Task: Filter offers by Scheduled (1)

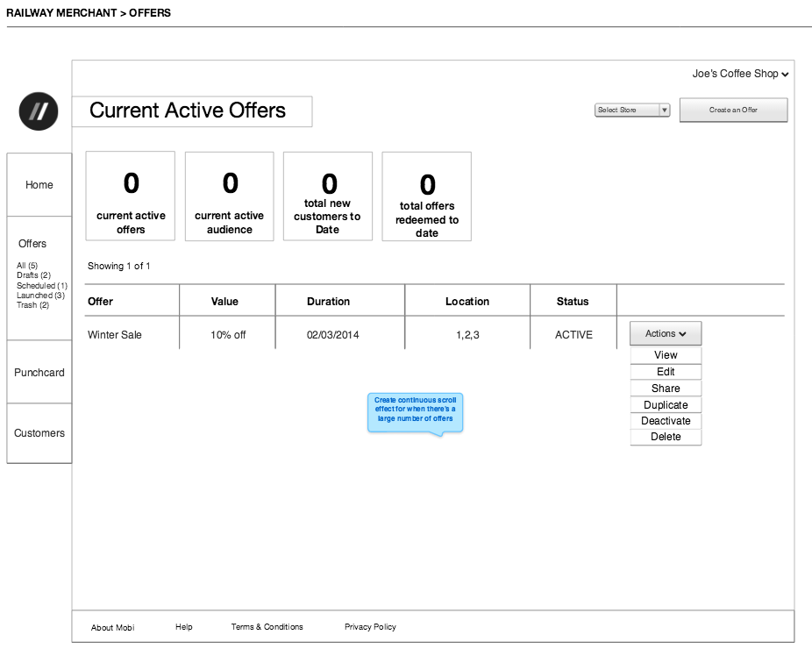Action: [x=41, y=286]
